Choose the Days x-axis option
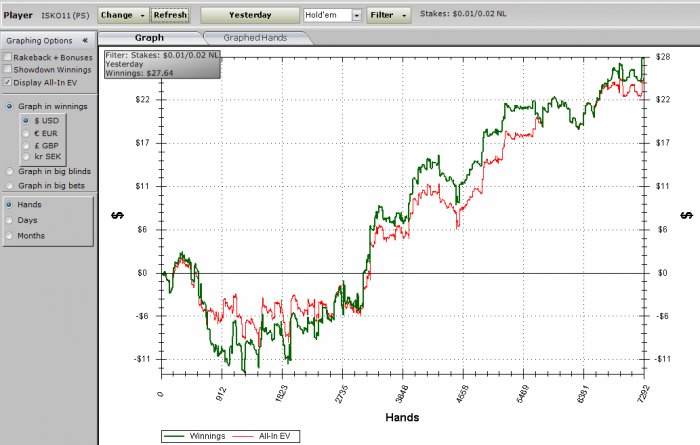This screenshot has height=445, width=700. tap(9, 220)
